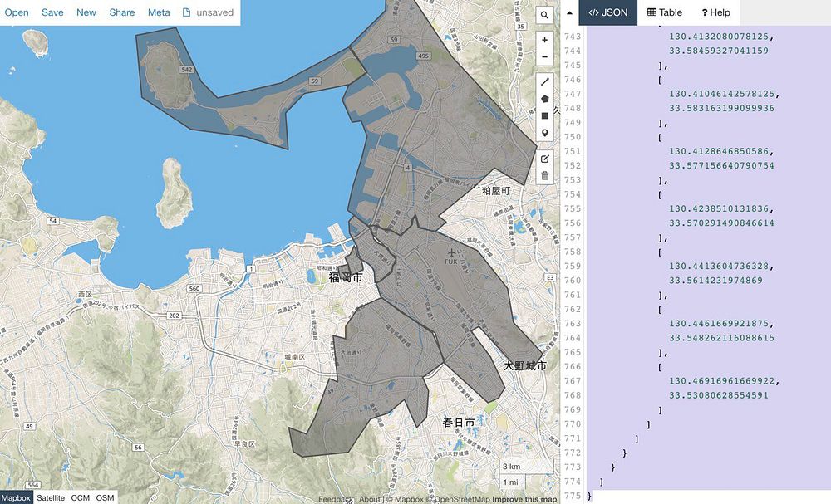Zoom in with the plus button
This screenshot has height=504, width=831.
pyautogui.click(x=544, y=40)
